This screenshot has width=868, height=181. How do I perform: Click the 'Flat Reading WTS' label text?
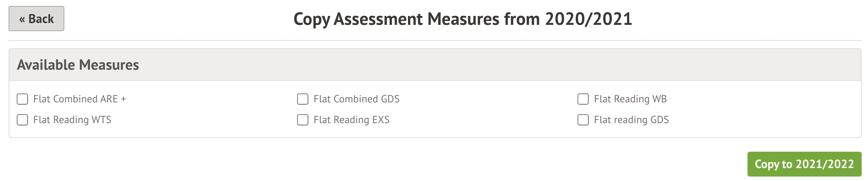tap(72, 120)
